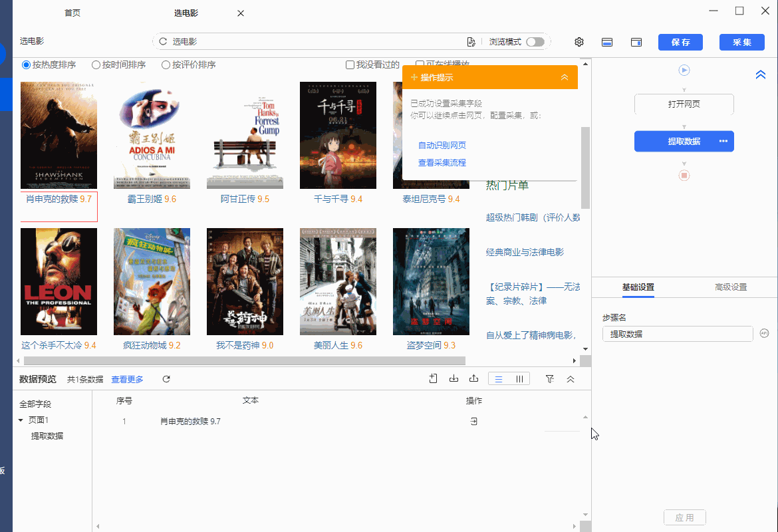Click the 选电影 address bar field

[318, 42]
